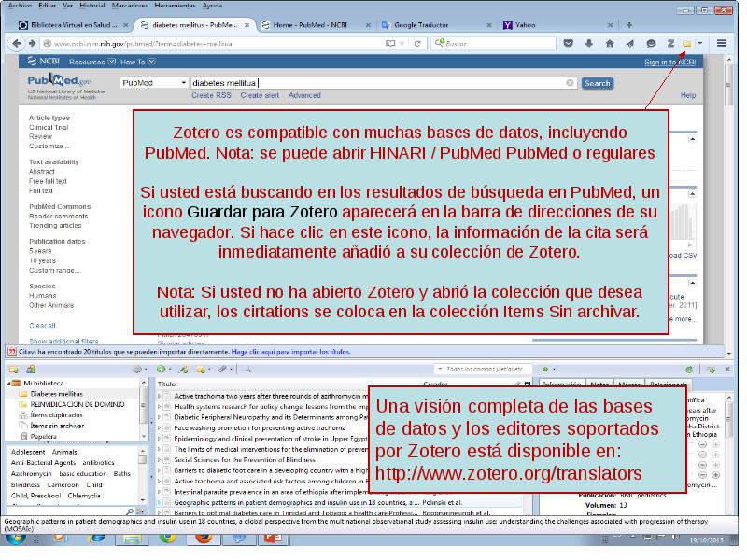Go to the browser home icon
The image size is (747, 560).
point(610,43)
